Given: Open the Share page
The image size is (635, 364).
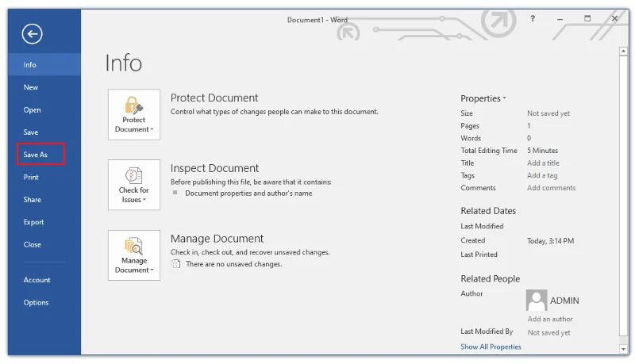Looking at the screenshot, I should tap(44, 199).
